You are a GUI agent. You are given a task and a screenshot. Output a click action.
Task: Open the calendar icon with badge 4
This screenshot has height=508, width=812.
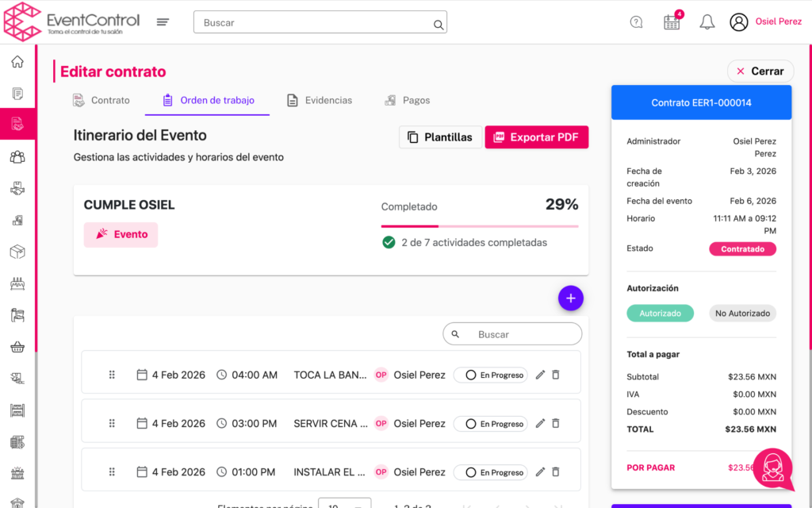(672, 22)
